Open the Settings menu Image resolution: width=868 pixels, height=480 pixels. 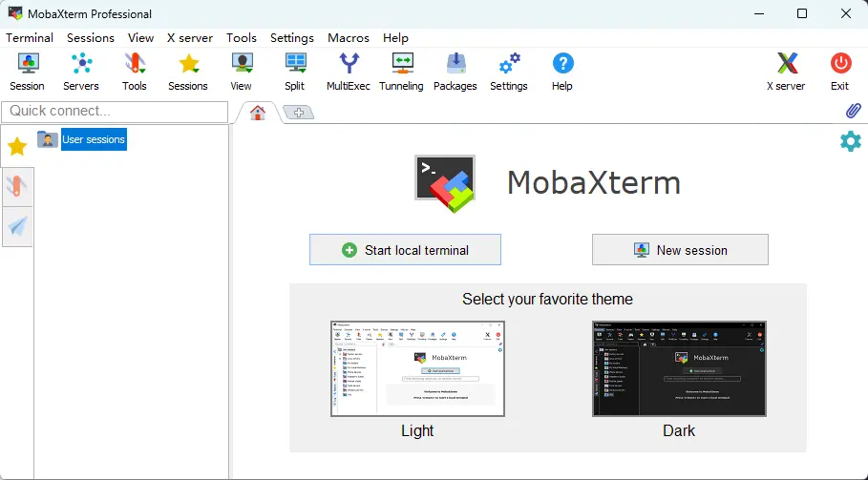292,37
